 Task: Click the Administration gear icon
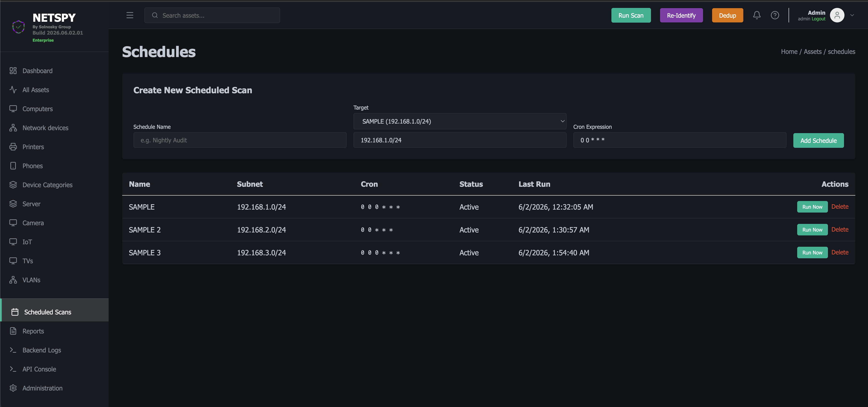(x=13, y=388)
